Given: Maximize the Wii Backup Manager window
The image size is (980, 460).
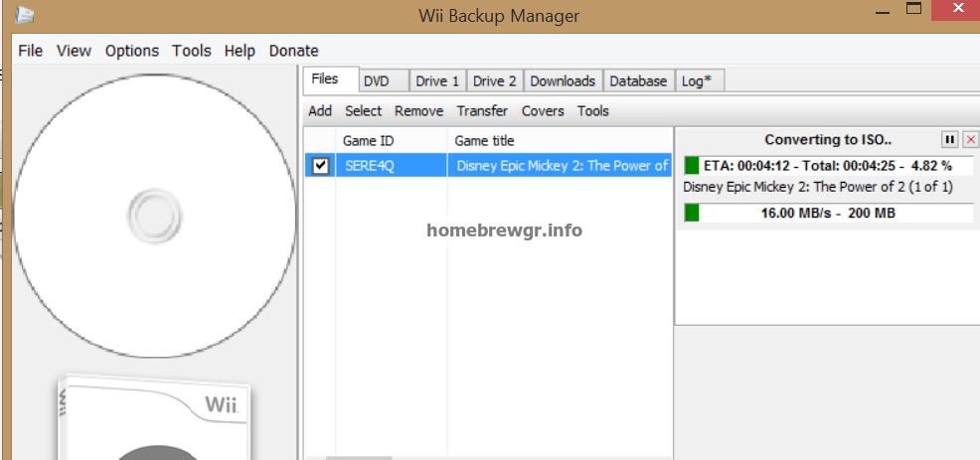Looking at the screenshot, I should point(914,8).
